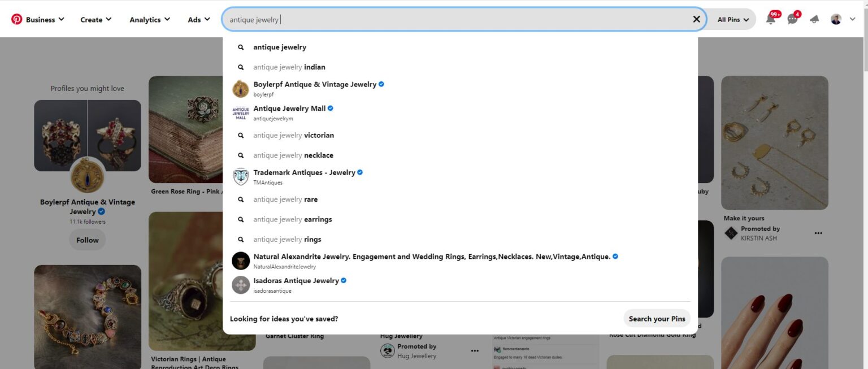Screen dimensions: 868x369
Task: Open the notifications bell icon
Action: (770, 19)
